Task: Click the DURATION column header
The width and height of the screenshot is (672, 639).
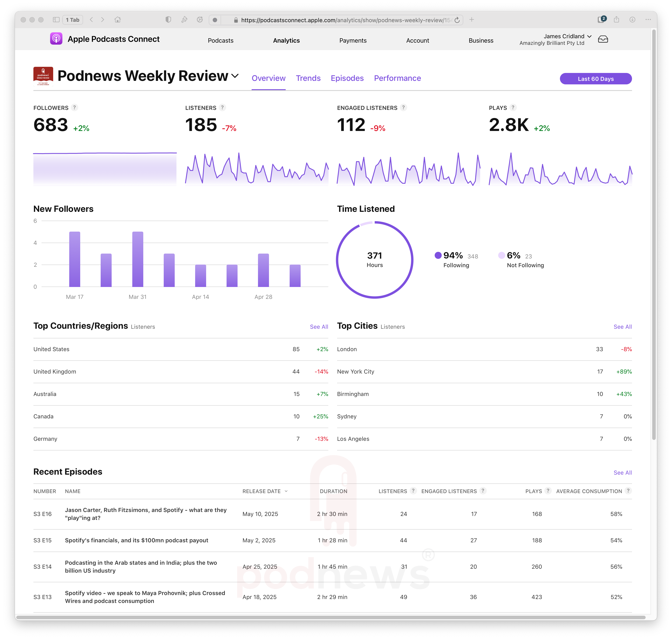Action: tap(333, 491)
